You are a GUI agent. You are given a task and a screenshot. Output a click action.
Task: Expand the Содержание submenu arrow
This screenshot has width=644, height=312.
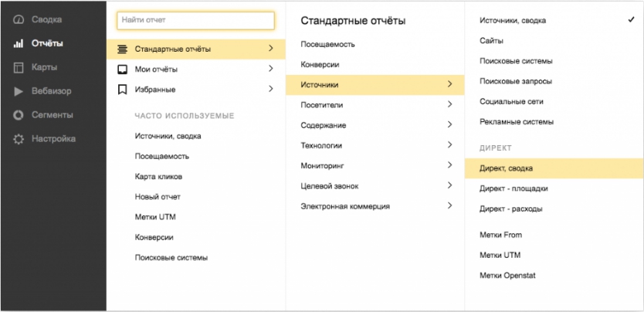point(449,124)
